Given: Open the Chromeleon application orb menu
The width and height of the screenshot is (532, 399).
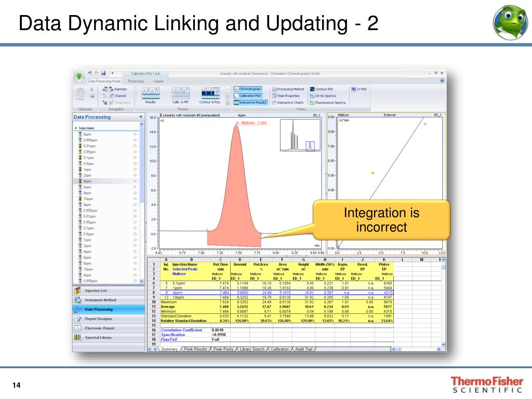Looking at the screenshot, I should tap(79, 76).
